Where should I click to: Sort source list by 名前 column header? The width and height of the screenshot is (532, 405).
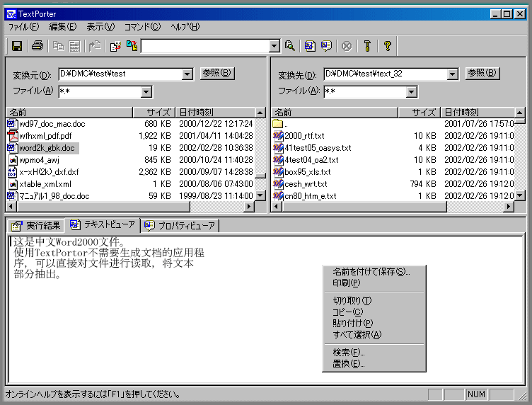click(x=69, y=113)
